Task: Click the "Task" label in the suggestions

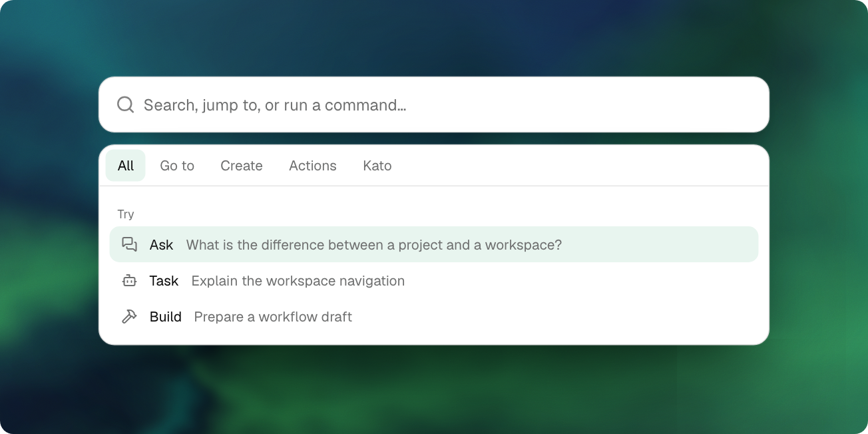Action: click(x=164, y=281)
